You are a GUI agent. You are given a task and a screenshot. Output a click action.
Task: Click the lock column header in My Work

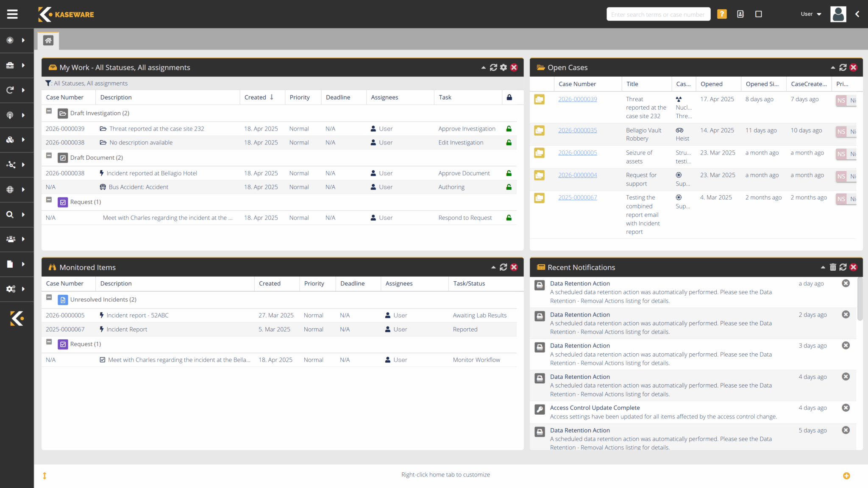pos(509,97)
